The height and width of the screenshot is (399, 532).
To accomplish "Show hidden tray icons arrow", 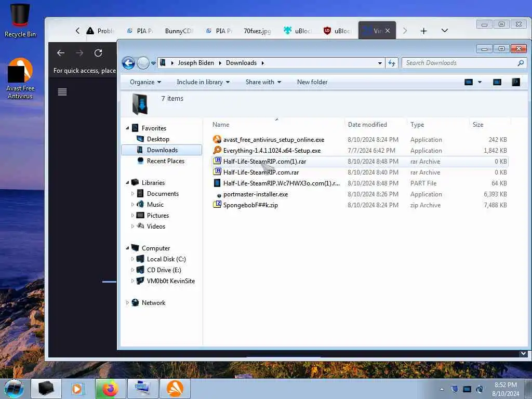I will 442,389.
